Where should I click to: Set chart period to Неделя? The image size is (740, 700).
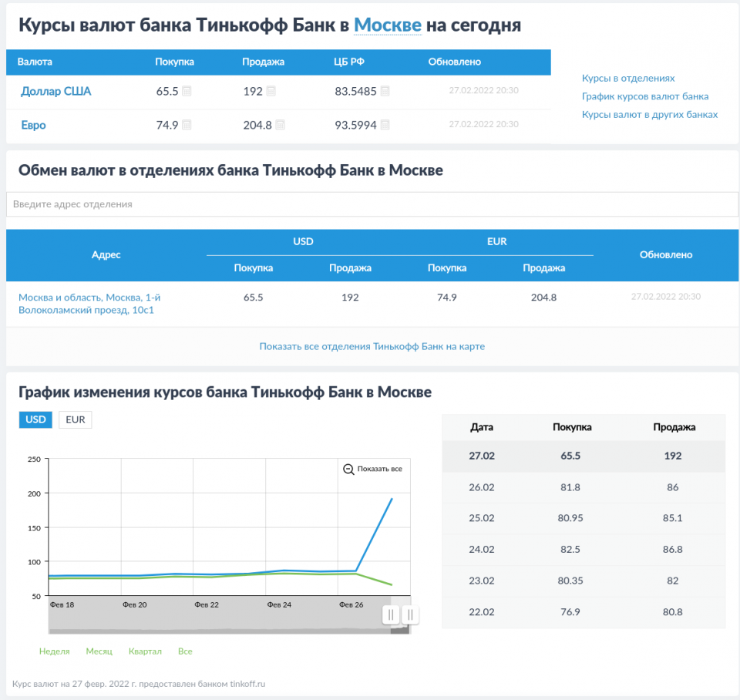point(54,651)
